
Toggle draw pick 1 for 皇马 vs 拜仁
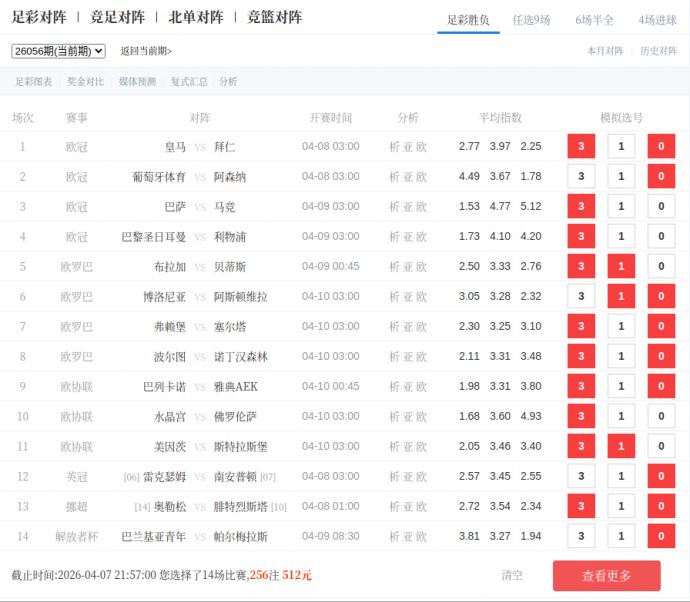tap(621, 147)
